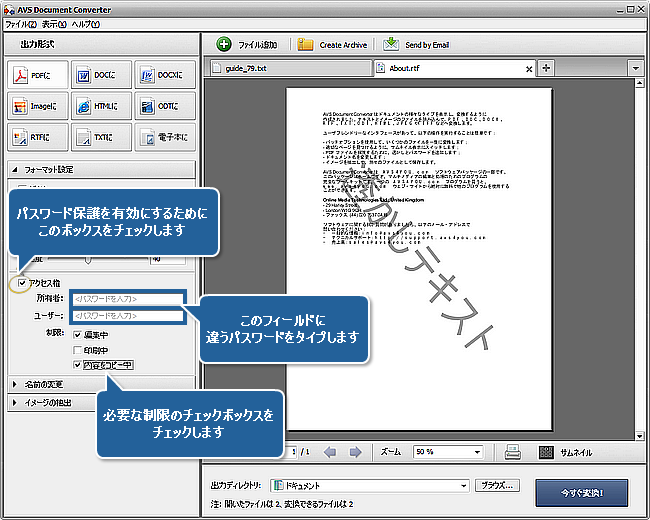Go to next page with right arrow
650x520 pixels.
[x=356, y=452]
